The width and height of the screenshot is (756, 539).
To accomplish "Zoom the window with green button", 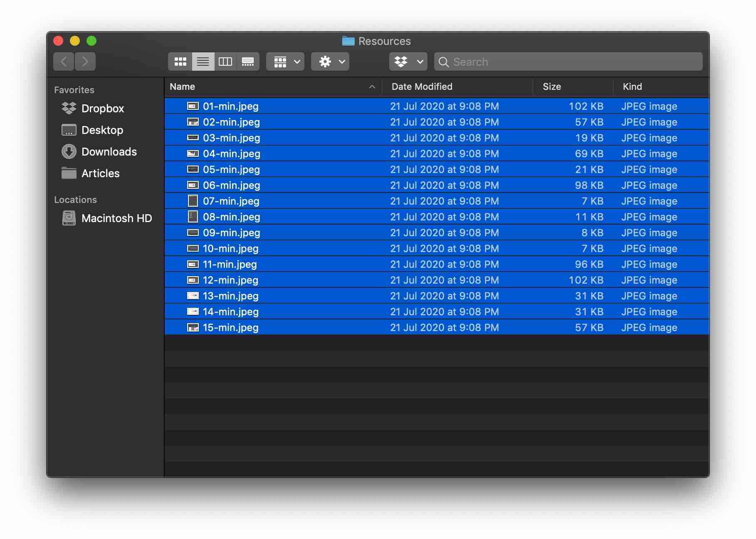I will pyautogui.click(x=91, y=41).
